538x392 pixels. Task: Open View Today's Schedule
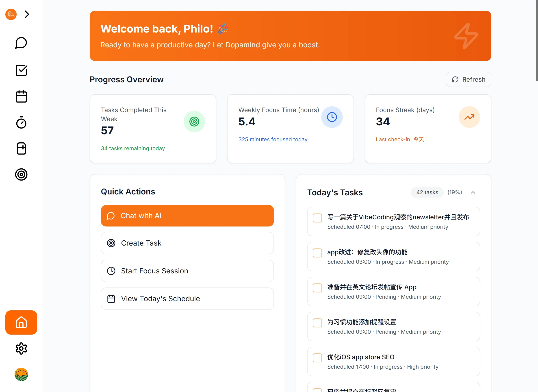pyautogui.click(x=187, y=299)
